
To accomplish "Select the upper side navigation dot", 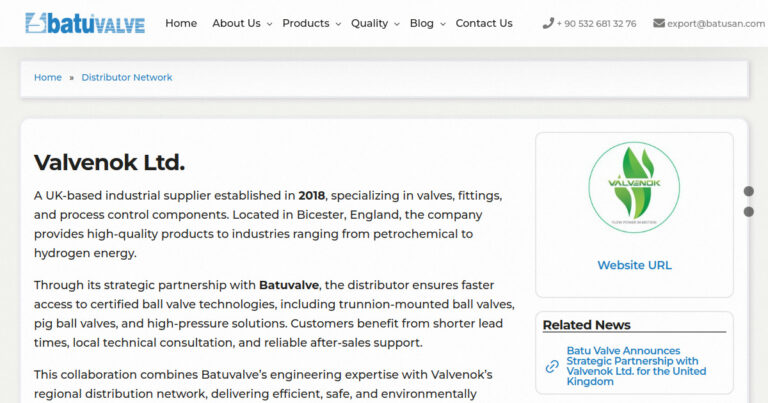I will 748,191.
